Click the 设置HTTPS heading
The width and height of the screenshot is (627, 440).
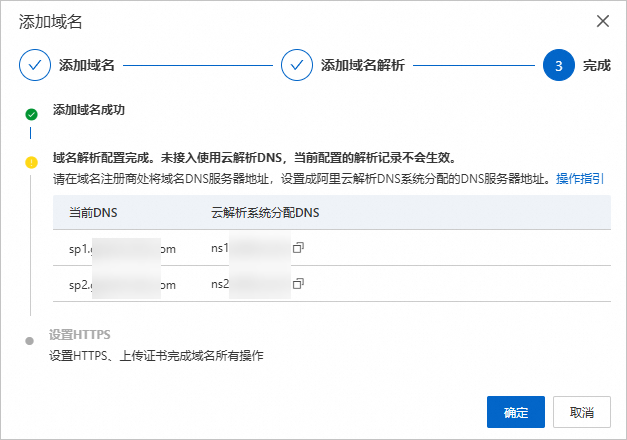pos(80,334)
